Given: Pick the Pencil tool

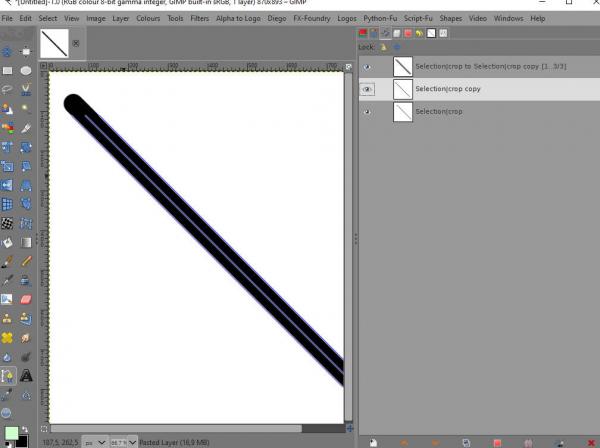Looking at the screenshot, I should 26,261.
